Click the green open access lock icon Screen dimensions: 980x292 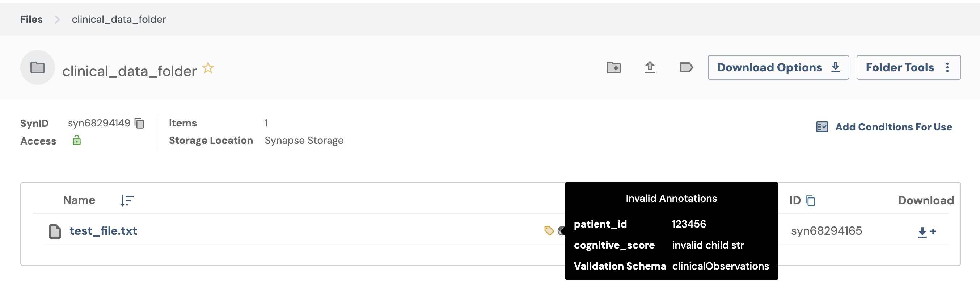[76, 141]
